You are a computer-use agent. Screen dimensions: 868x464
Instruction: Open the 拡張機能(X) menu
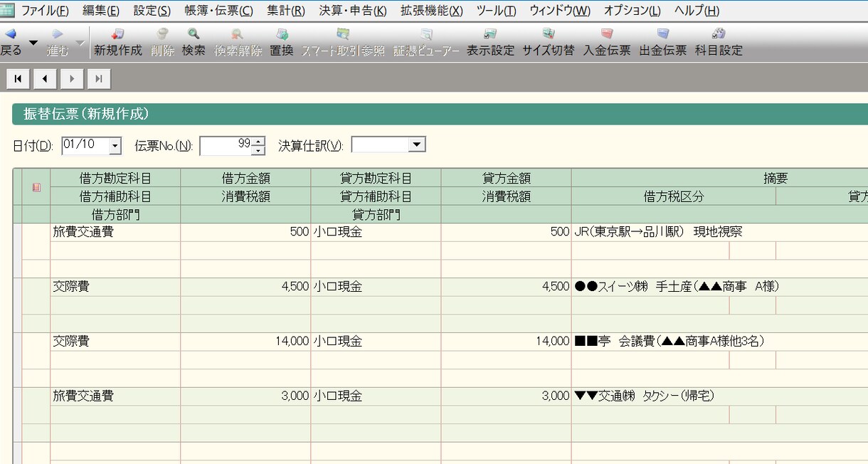tap(432, 11)
